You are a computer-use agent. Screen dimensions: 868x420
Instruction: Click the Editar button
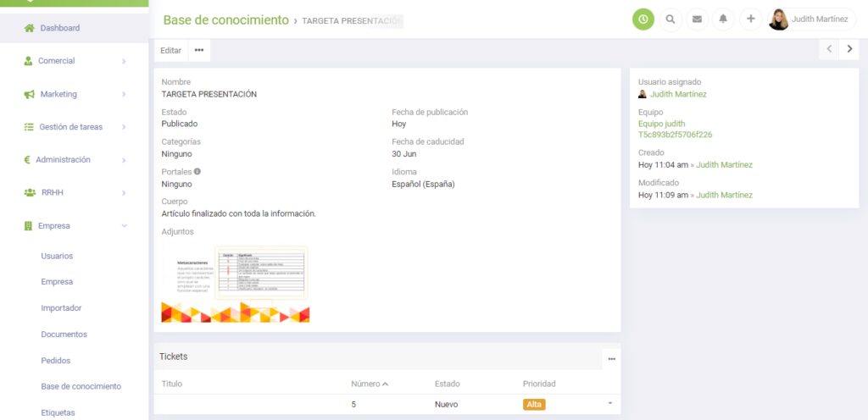coord(170,50)
